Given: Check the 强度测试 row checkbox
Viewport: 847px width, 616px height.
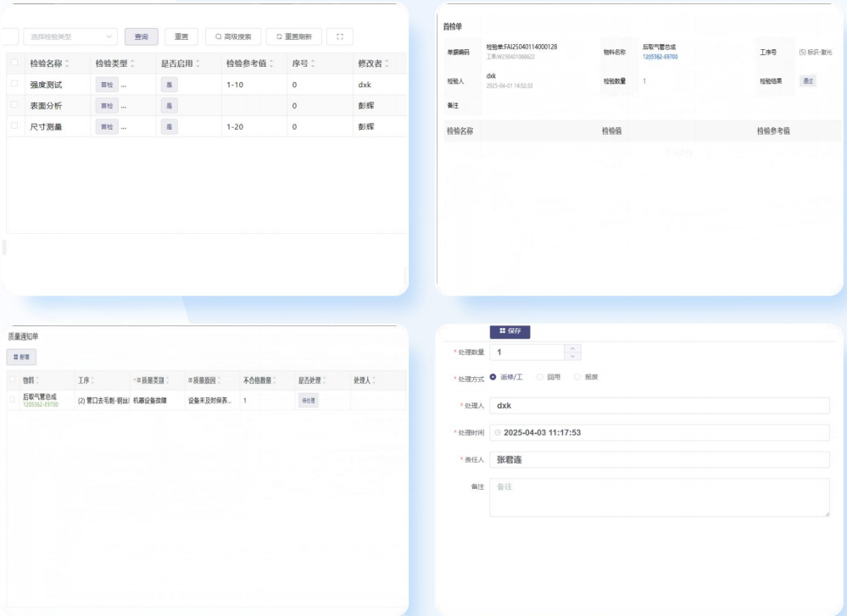Looking at the screenshot, I should coord(14,85).
